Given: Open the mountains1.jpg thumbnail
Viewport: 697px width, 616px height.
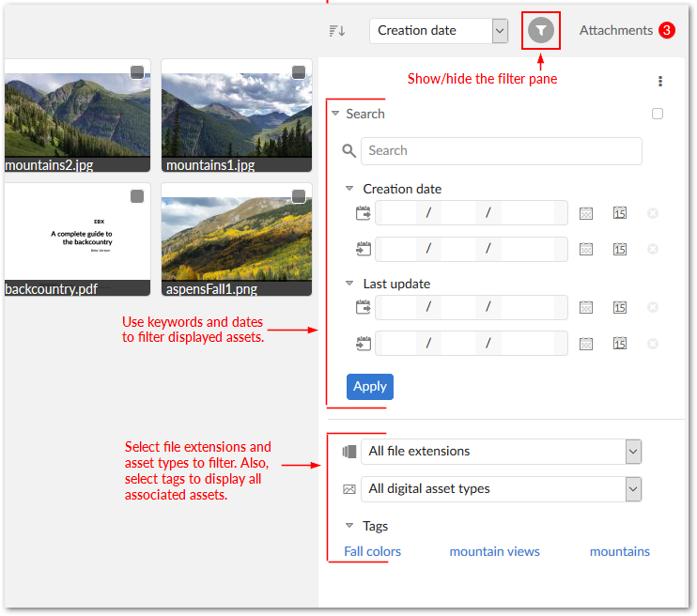Looking at the screenshot, I should point(237,115).
